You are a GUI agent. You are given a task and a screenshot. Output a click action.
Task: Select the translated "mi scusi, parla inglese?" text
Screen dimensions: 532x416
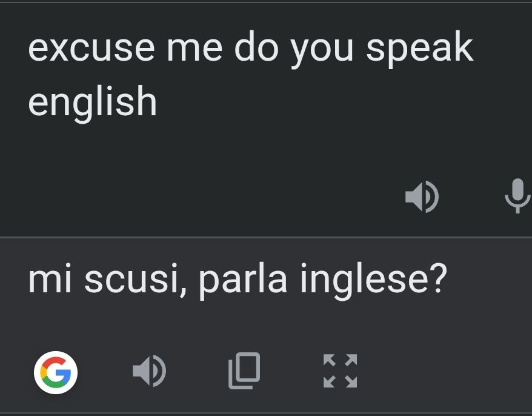[x=237, y=280]
